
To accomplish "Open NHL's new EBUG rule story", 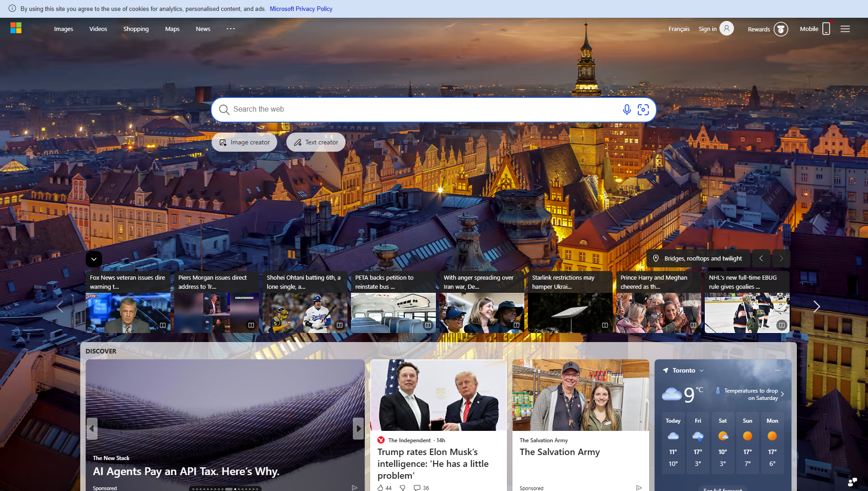I will [747, 302].
